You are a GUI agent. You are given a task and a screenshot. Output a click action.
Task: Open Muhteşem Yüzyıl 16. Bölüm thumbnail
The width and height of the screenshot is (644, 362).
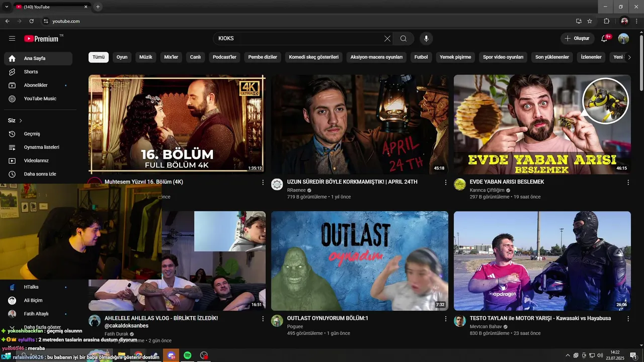pyautogui.click(x=177, y=125)
